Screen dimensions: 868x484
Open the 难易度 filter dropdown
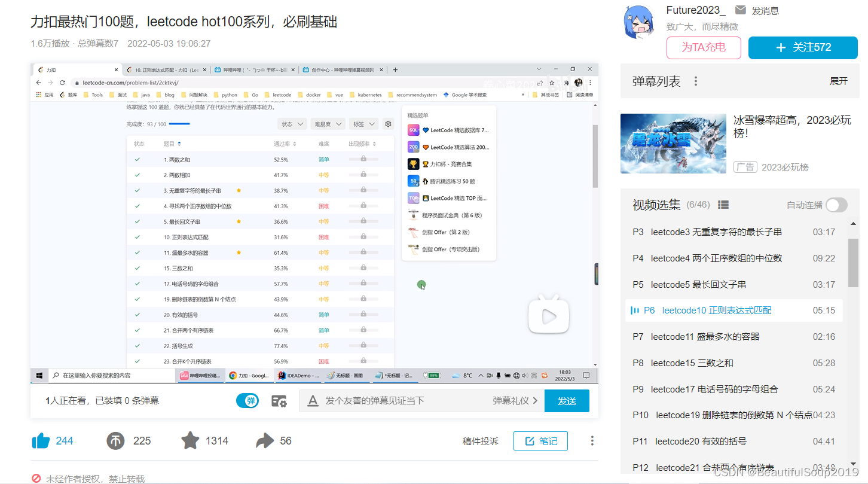coord(329,124)
